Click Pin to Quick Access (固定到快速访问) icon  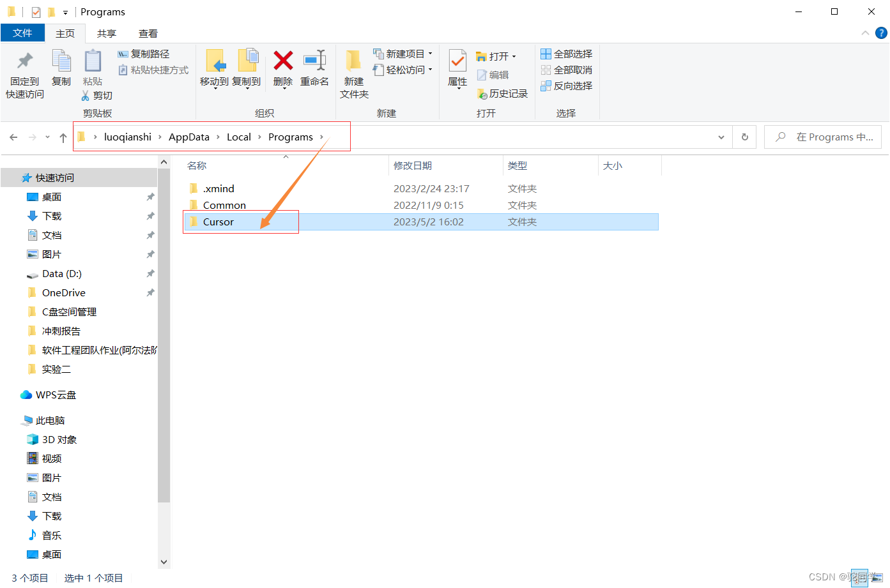click(x=25, y=61)
